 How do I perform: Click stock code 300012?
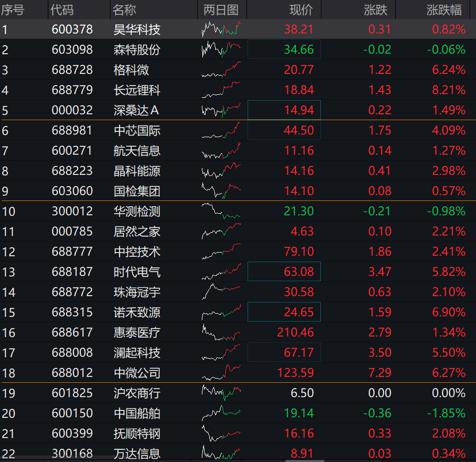point(72,212)
